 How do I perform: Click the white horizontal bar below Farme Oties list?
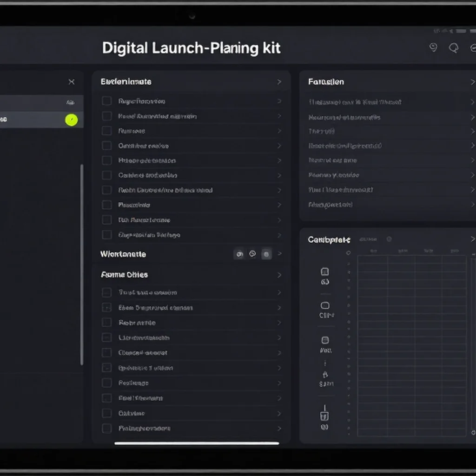197,443
